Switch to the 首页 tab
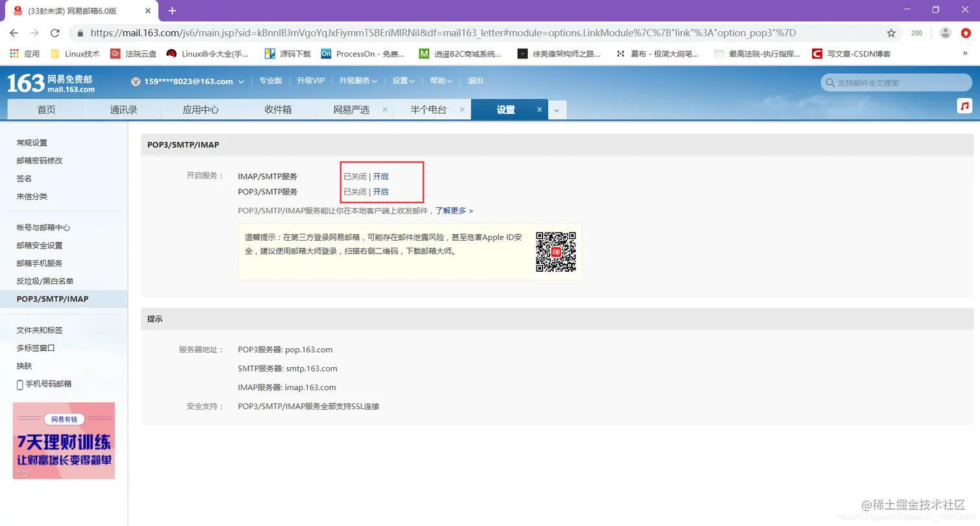 46,110
